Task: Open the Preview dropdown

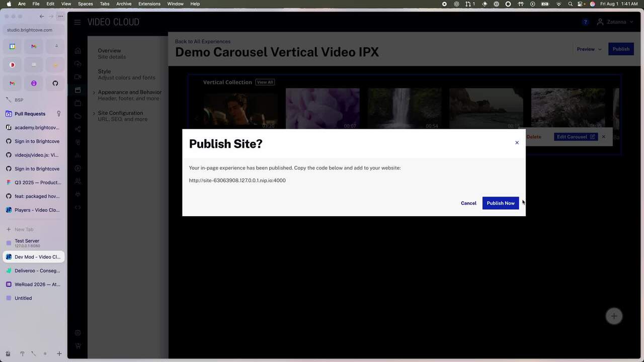Action: pos(589,49)
